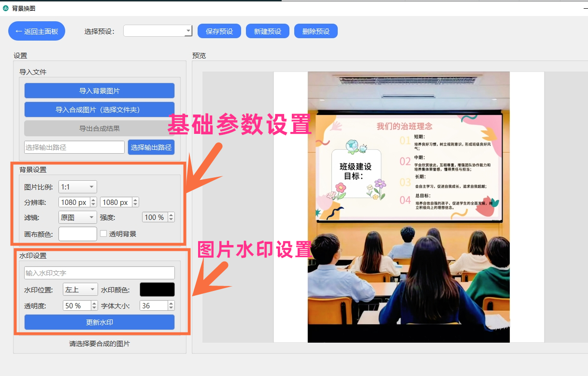Decrease resolution width with down arrow
Screen dimensions: 588x376
[x=94, y=205]
